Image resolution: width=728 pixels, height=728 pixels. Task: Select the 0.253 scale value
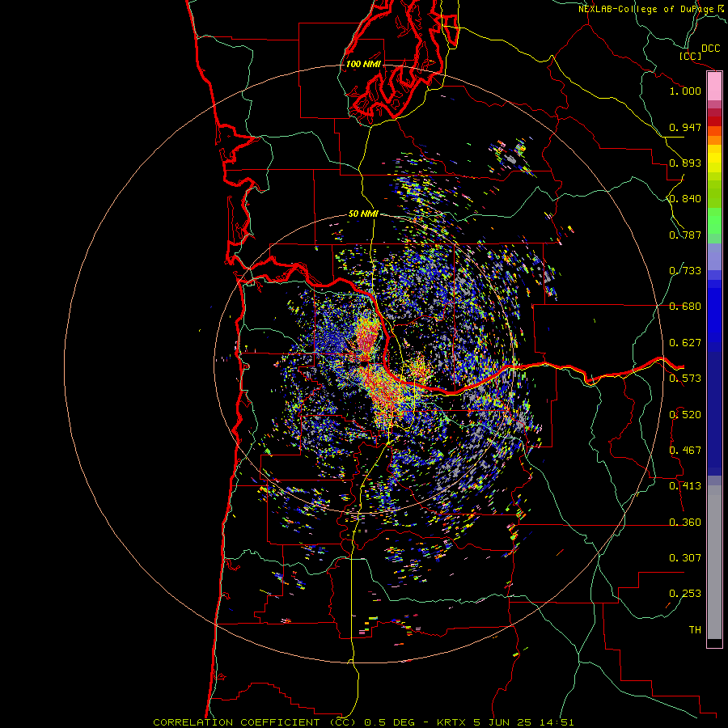(x=685, y=594)
